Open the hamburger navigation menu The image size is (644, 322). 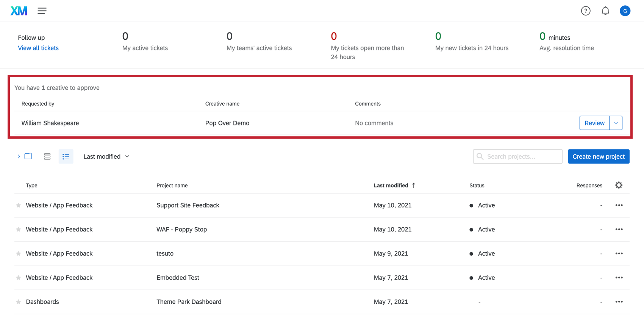(42, 11)
